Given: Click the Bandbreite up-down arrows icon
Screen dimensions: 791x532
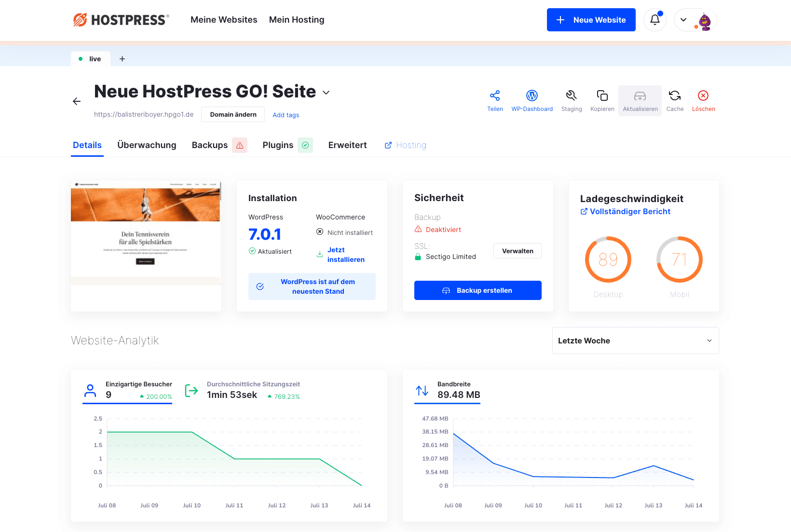Looking at the screenshot, I should [x=422, y=391].
